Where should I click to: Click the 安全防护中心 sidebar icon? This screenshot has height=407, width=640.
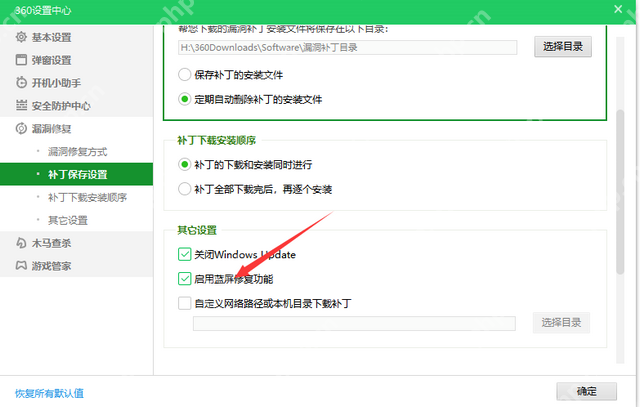[x=21, y=106]
